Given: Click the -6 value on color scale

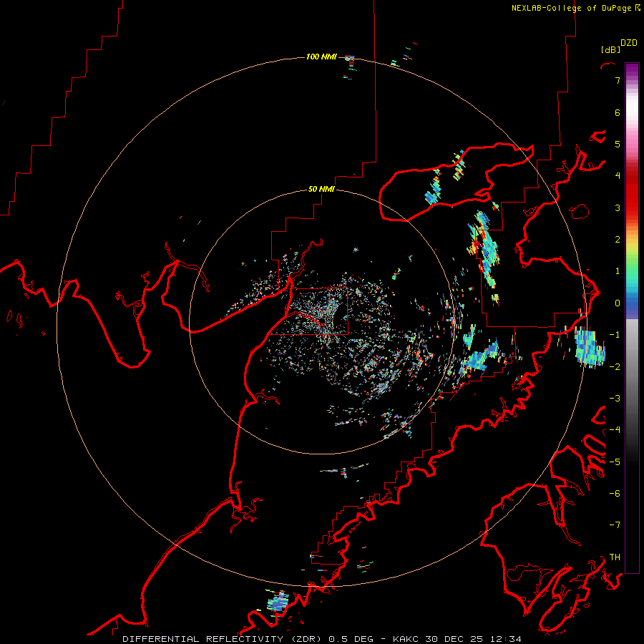Looking at the screenshot, I should [615, 494].
